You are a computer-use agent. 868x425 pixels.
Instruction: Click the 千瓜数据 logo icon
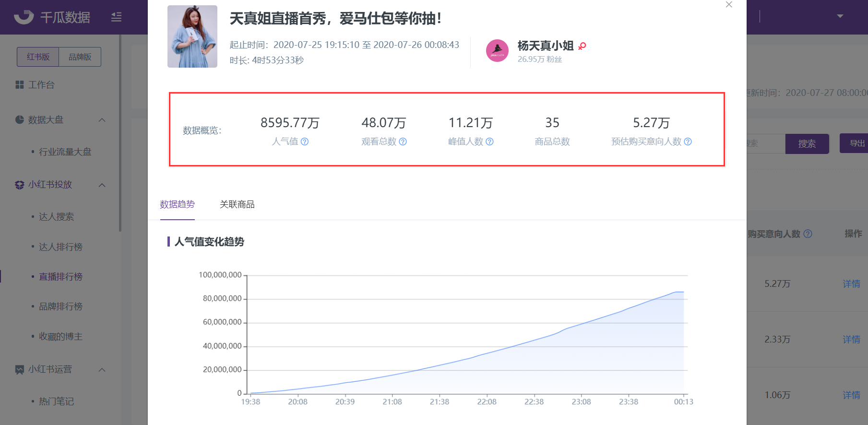[24, 17]
